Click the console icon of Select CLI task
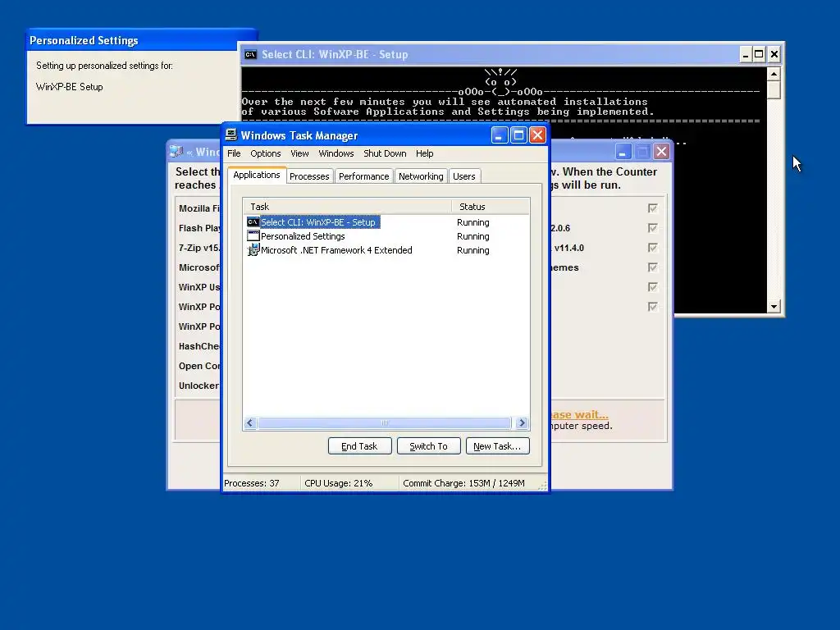Screen dimensions: 840x630 pos(253,221)
